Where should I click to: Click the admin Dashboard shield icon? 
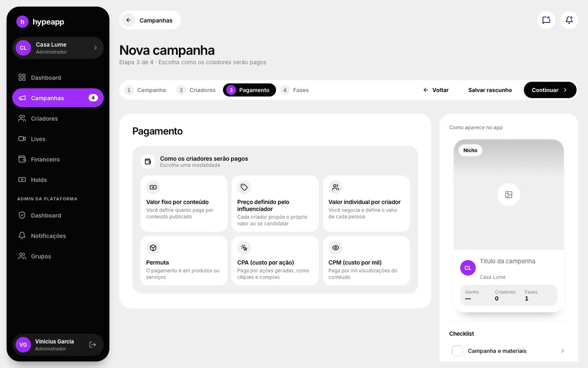coord(22,215)
